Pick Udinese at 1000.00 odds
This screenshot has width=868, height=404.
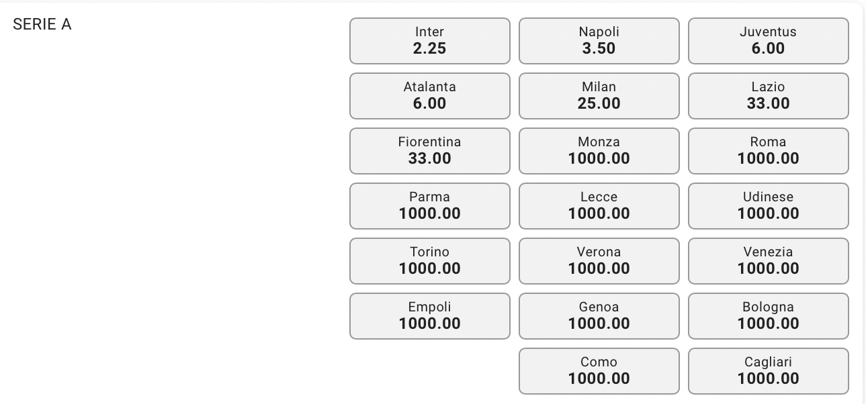[x=769, y=206]
